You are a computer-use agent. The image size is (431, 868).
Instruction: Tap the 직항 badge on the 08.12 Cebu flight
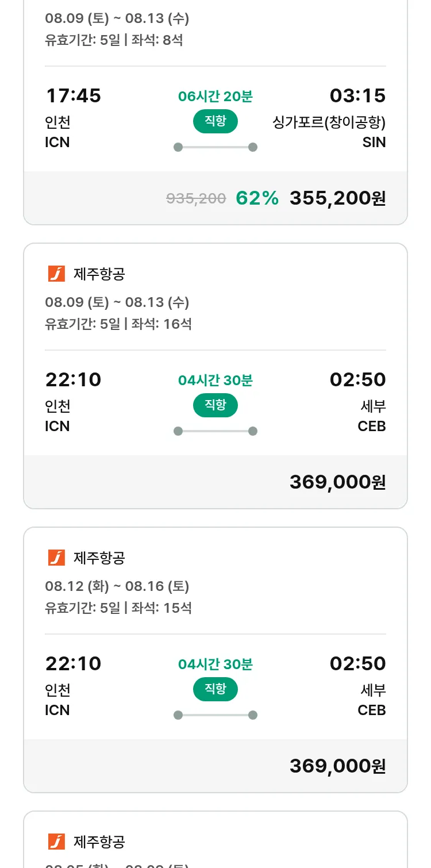click(215, 689)
